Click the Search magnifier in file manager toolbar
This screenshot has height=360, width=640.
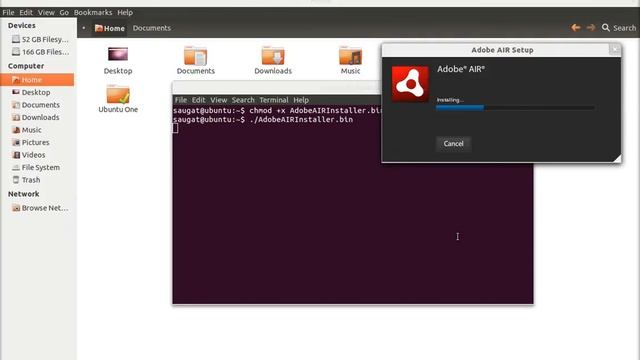606,28
